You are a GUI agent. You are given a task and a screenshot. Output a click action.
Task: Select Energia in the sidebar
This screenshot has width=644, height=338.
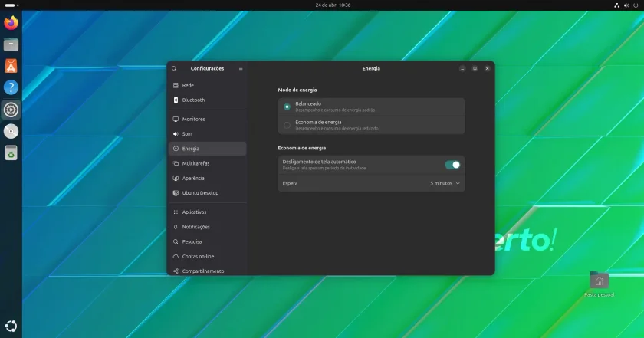pyautogui.click(x=208, y=149)
